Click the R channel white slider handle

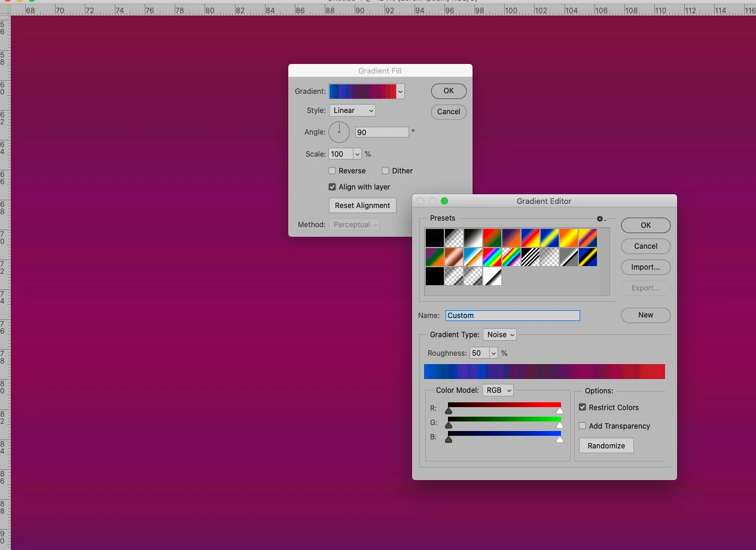tap(560, 411)
